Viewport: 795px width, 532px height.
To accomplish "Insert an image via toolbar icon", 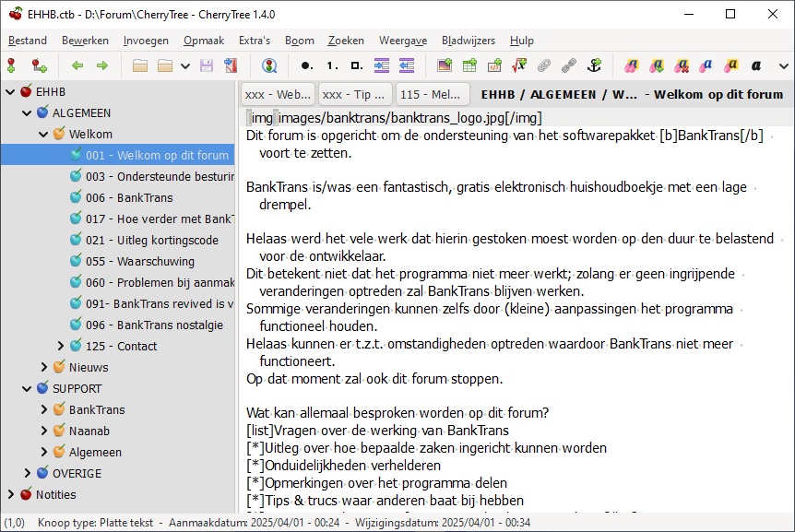I will click(x=445, y=65).
